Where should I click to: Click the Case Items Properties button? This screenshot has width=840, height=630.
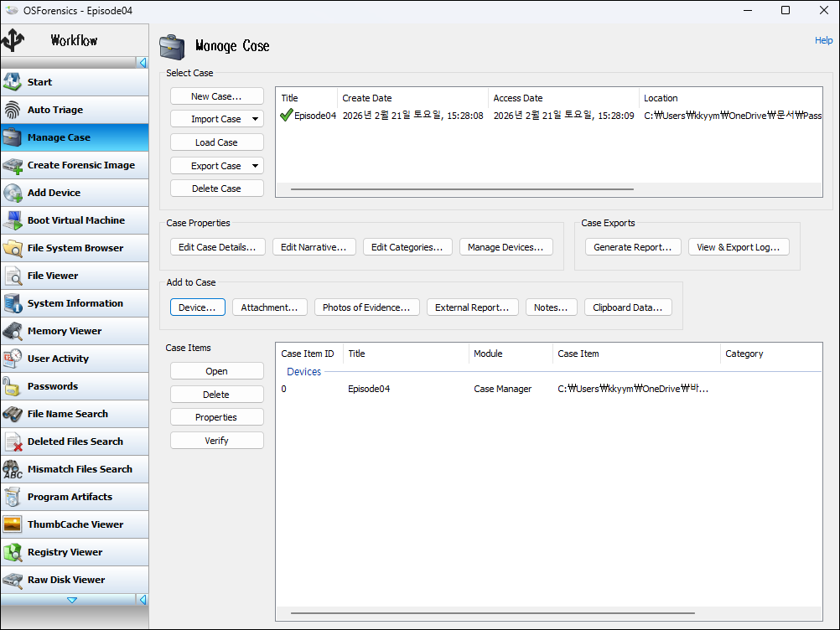[x=216, y=417]
